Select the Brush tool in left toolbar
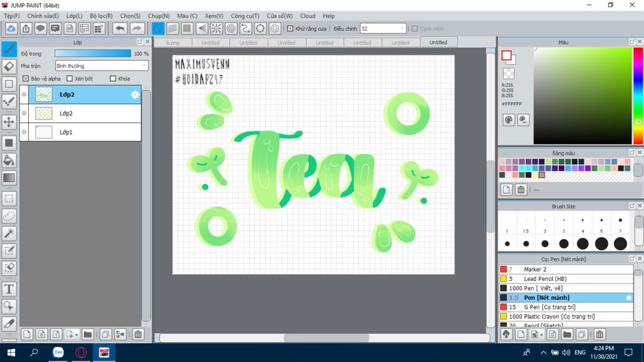 [9, 49]
